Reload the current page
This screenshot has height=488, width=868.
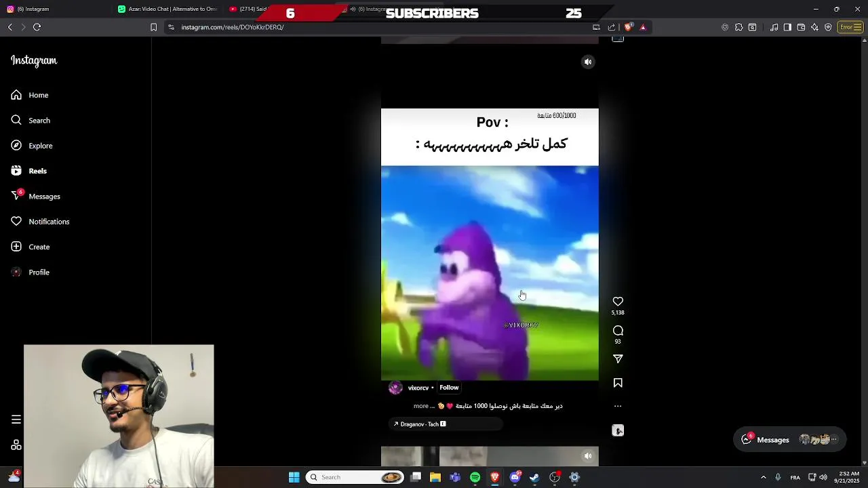click(x=37, y=27)
